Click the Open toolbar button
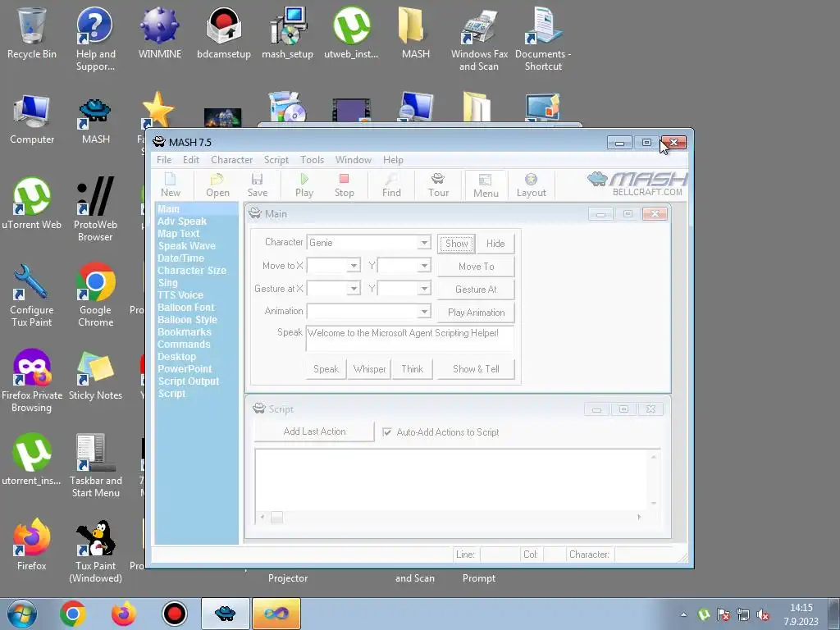The image size is (840, 630). (x=217, y=185)
